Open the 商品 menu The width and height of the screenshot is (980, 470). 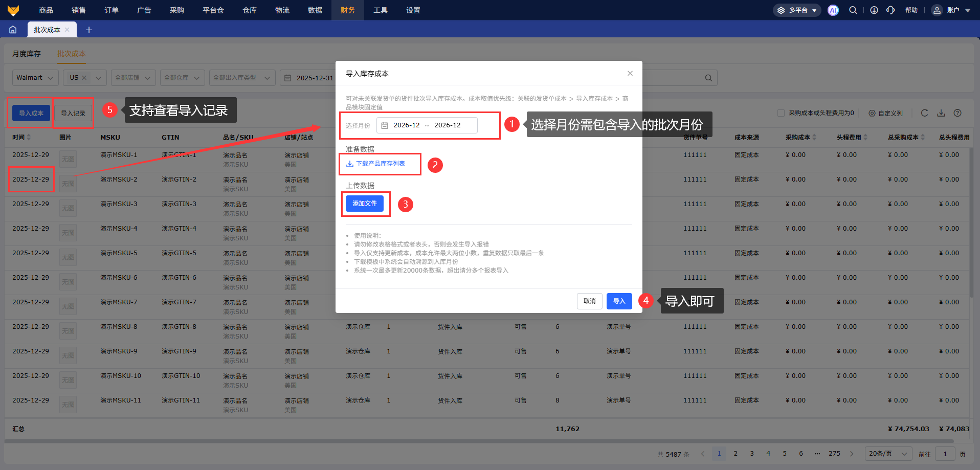point(46,10)
